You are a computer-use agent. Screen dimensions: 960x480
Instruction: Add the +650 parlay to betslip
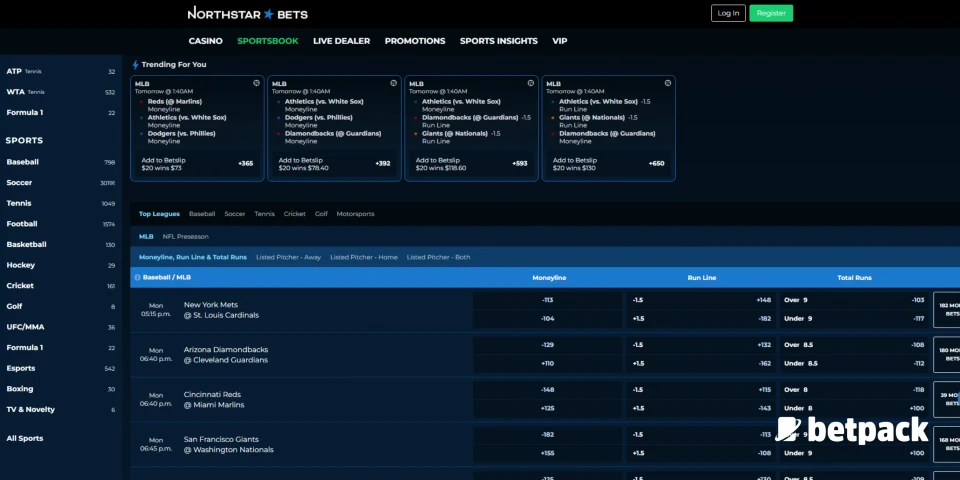point(609,163)
